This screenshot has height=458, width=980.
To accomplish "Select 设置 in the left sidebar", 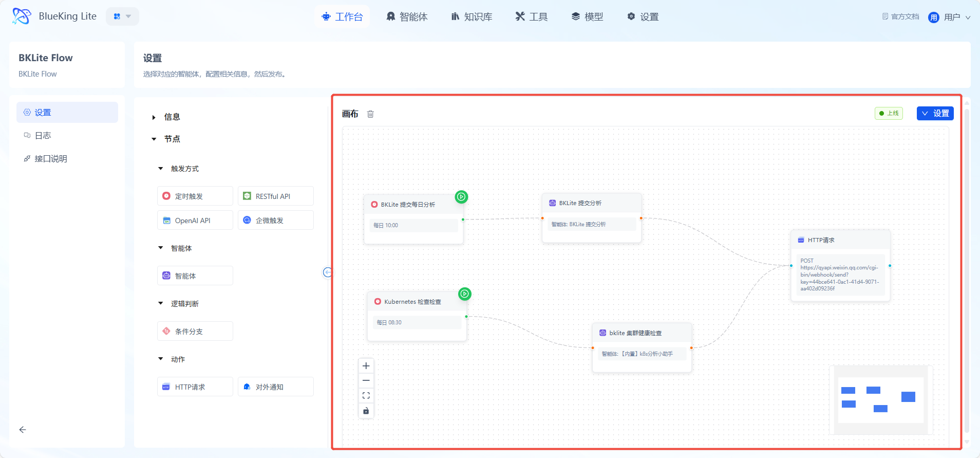I will (x=67, y=112).
